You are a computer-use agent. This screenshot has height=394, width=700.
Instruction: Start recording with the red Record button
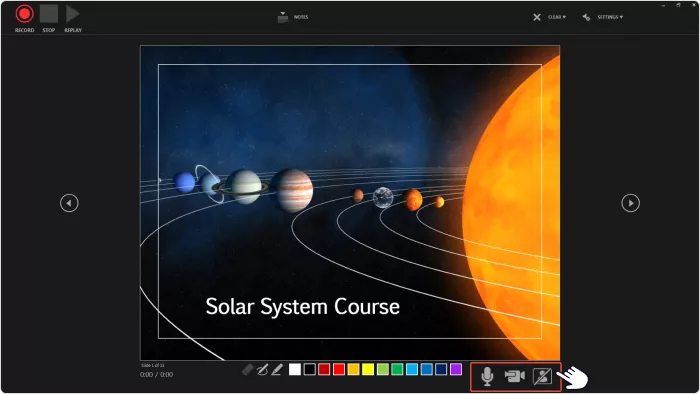(x=25, y=14)
